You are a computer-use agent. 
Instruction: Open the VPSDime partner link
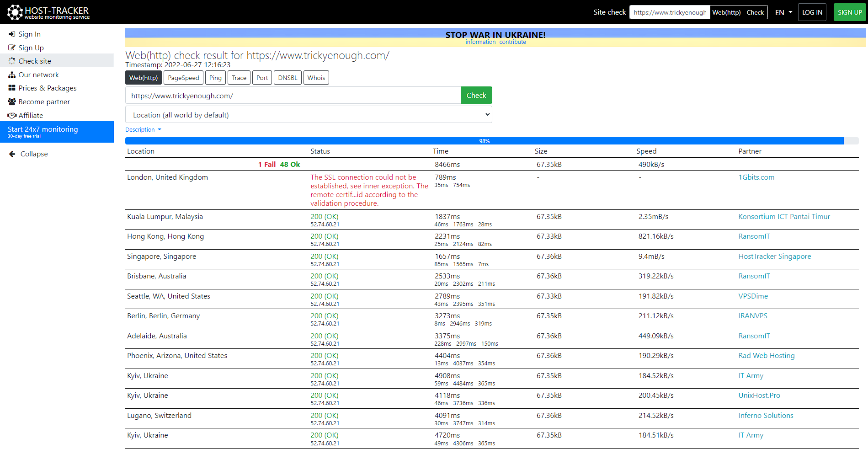(x=753, y=296)
